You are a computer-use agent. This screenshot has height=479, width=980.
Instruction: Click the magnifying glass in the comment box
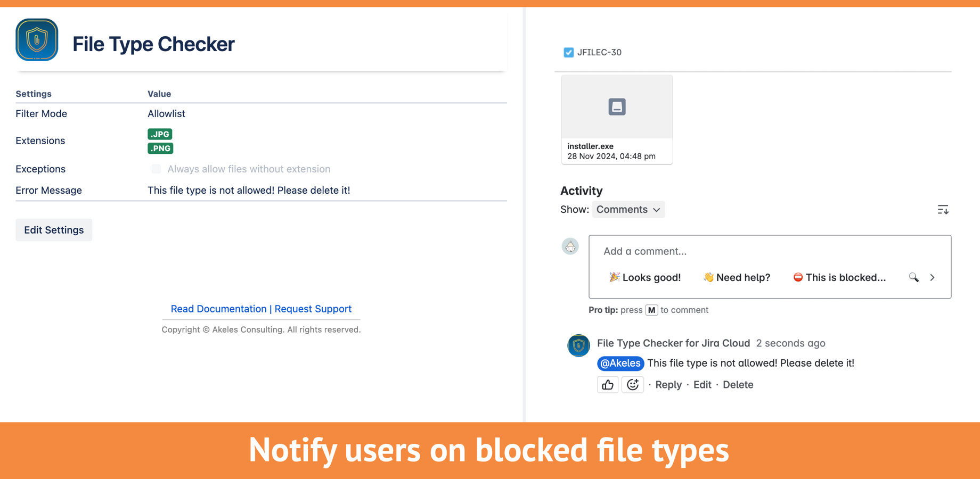click(x=913, y=277)
